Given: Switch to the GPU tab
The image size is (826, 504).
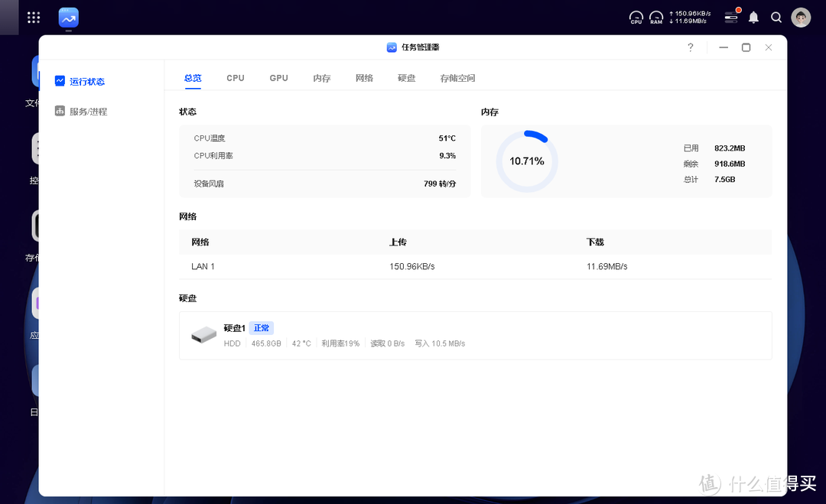Looking at the screenshot, I should [x=278, y=78].
